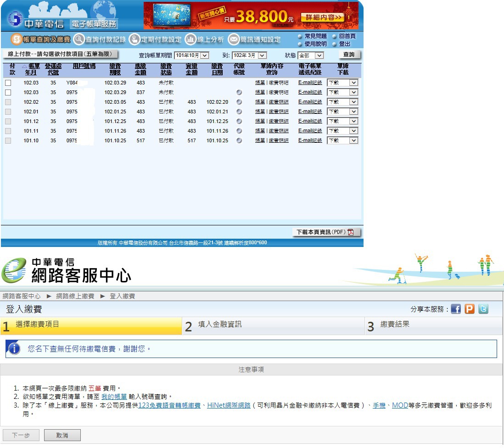Image resolution: width=504 pixels, height=448 pixels.
Task: Open the 我的帳單 link
Action: coord(114,397)
